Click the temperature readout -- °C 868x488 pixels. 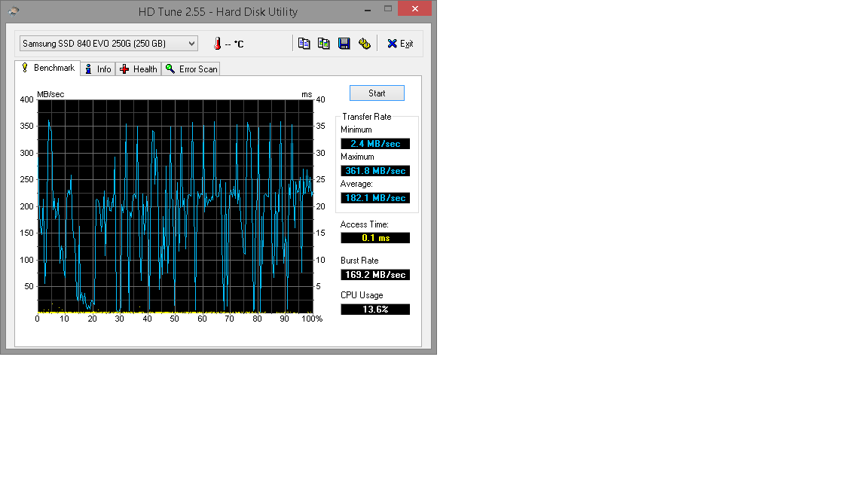pos(234,44)
